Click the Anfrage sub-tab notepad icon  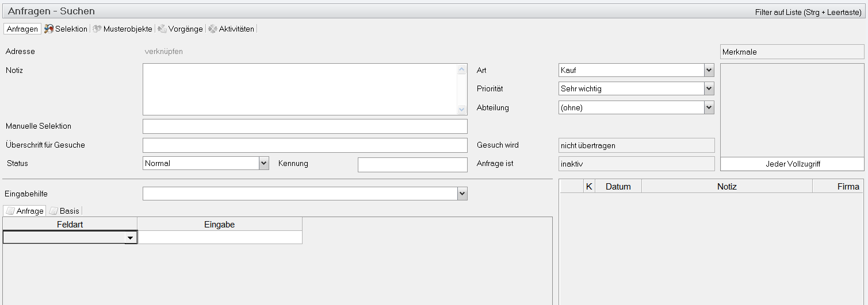pyautogui.click(x=10, y=211)
